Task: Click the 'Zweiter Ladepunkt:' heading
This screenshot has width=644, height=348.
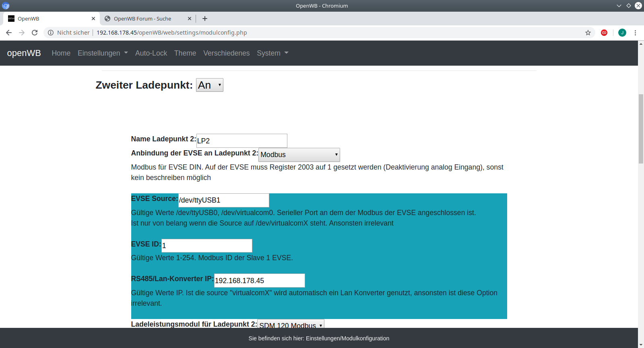Action: [144, 85]
